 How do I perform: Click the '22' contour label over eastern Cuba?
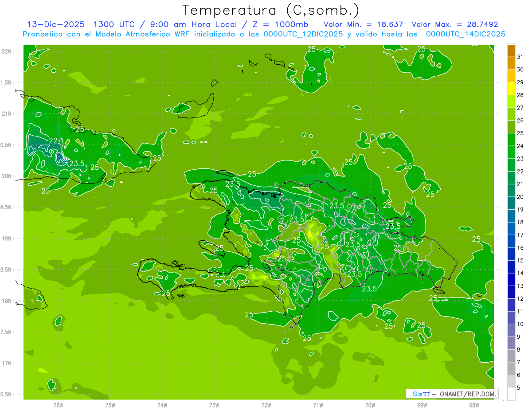click(53, 141)
